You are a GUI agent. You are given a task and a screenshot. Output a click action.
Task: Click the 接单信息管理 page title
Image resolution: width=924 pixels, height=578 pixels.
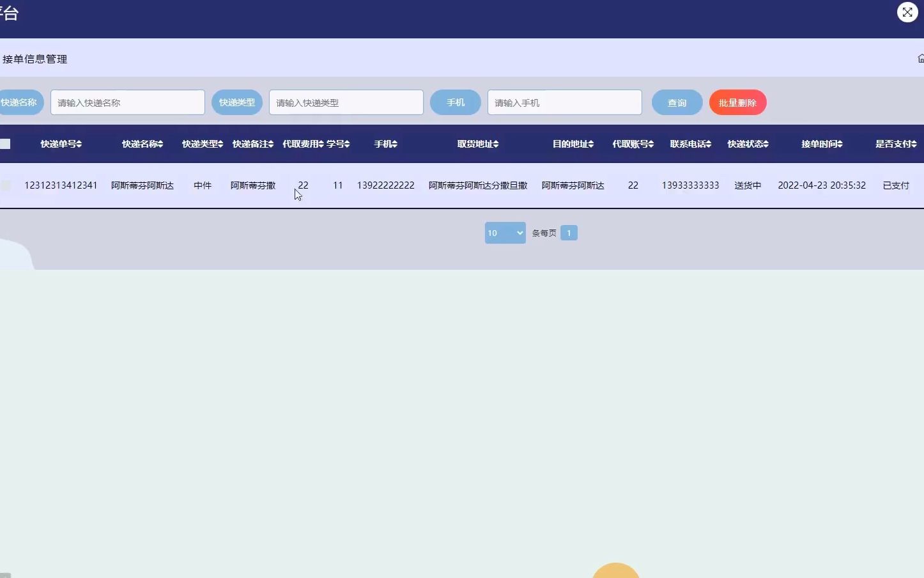[35, 59]
